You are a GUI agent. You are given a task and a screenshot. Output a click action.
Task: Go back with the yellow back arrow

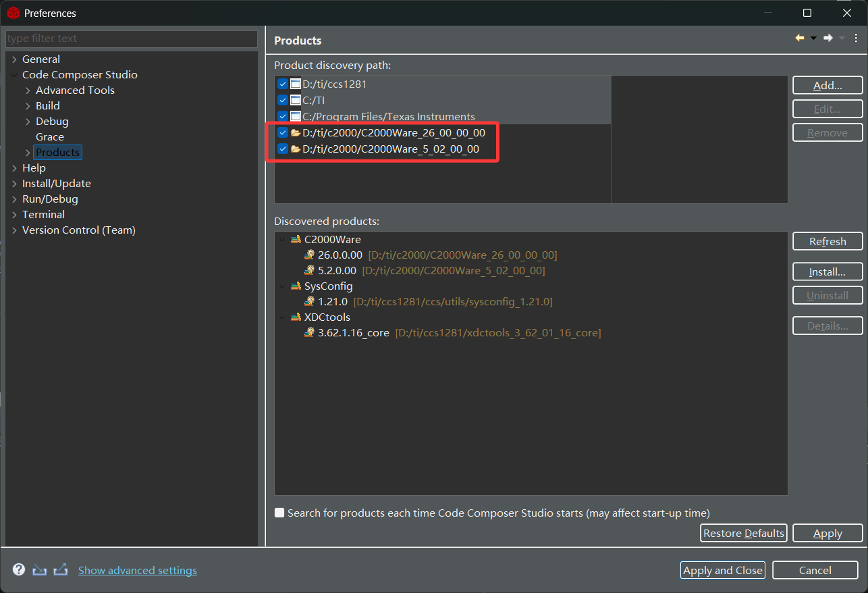pos(800,38)
